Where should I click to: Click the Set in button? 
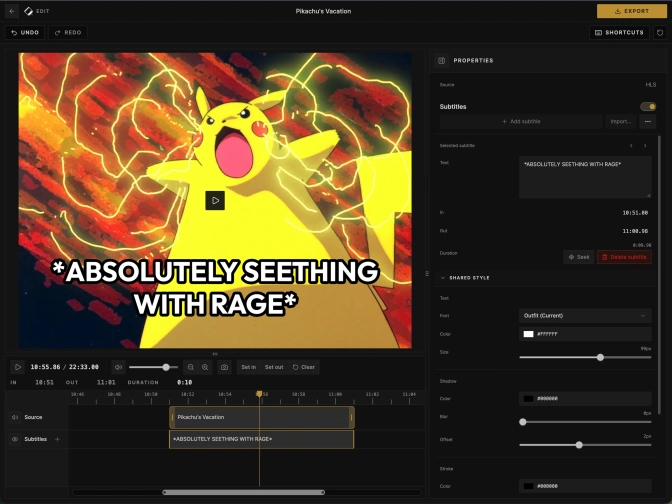249,367
